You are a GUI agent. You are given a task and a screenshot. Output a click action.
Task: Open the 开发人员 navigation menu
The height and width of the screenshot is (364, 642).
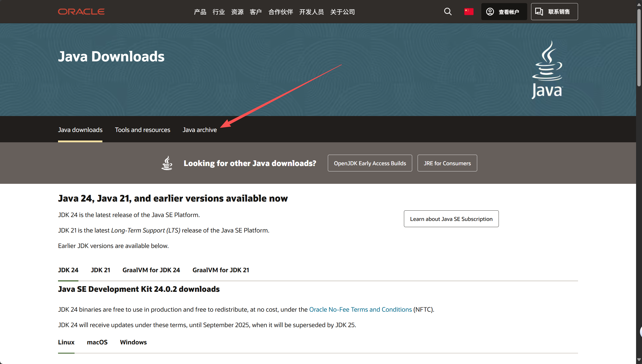click(311, 12)
